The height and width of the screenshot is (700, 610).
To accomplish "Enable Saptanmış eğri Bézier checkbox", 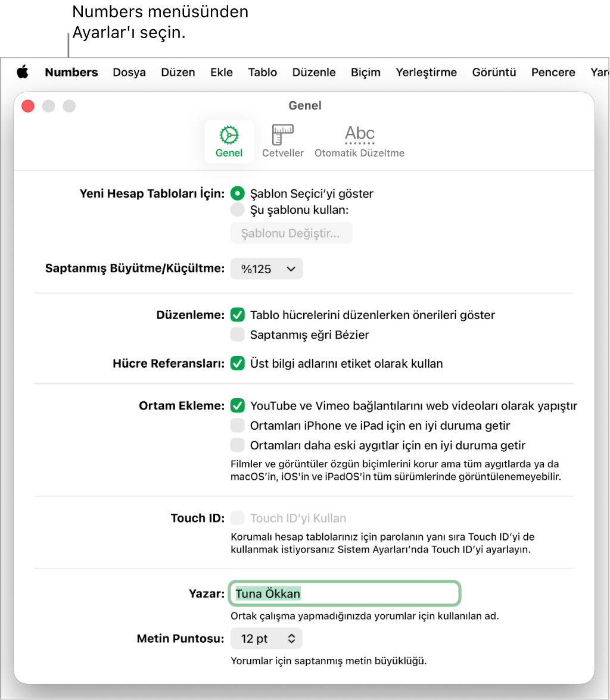I will pos(237,335).
